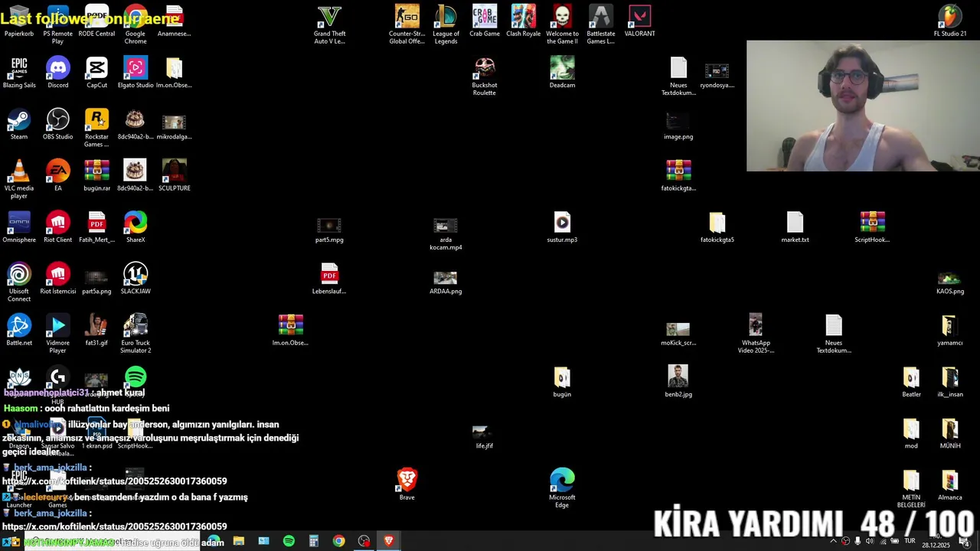The height and width of the screenshot is (551, 980).
Task: Open the OBS Studio desktop shortcut
Action: 57,123
